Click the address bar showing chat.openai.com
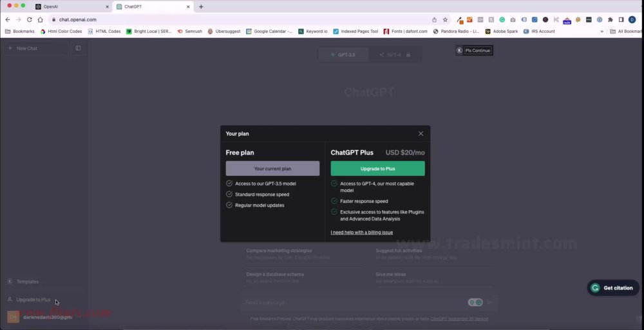This screenshot has width=644, height=330. [x=242, y=20]
